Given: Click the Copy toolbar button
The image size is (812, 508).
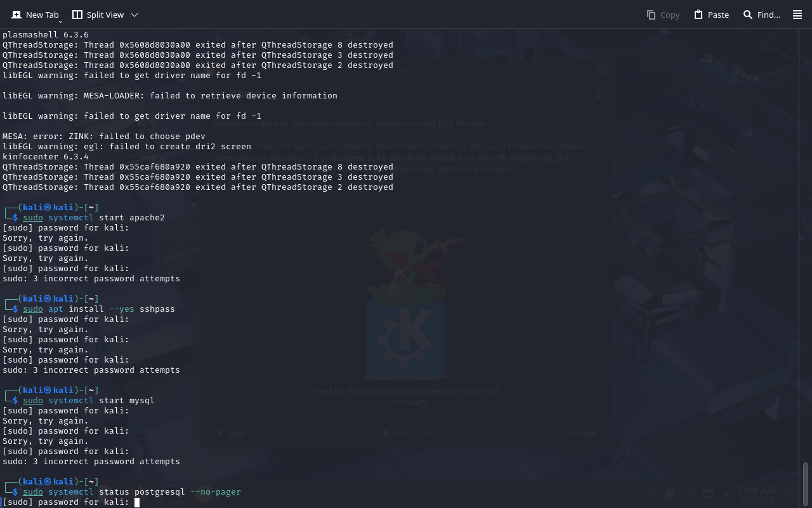Looking at the screenshot, I should (x=663, y=15).
